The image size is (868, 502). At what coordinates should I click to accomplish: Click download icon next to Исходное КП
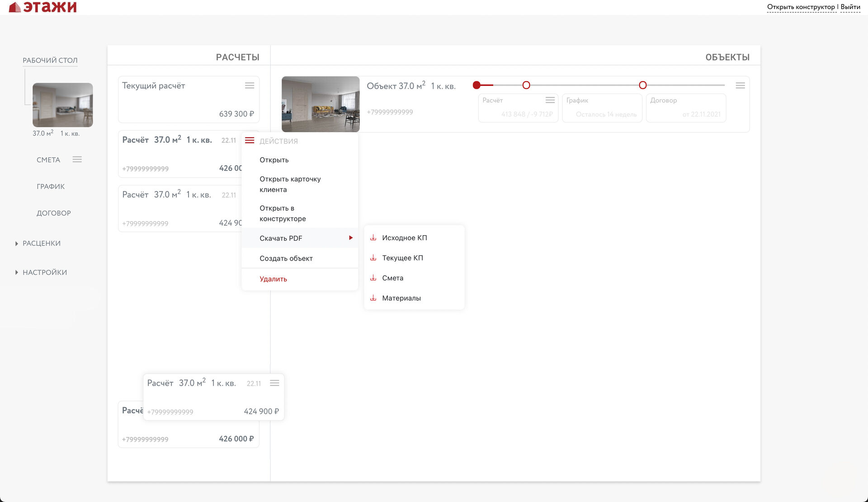[373, 238]
